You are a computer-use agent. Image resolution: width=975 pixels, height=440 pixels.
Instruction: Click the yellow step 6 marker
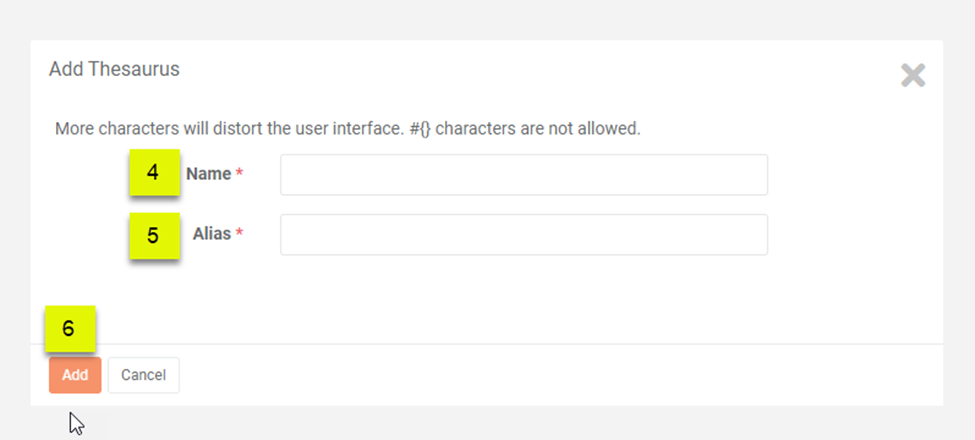[69, 329]
